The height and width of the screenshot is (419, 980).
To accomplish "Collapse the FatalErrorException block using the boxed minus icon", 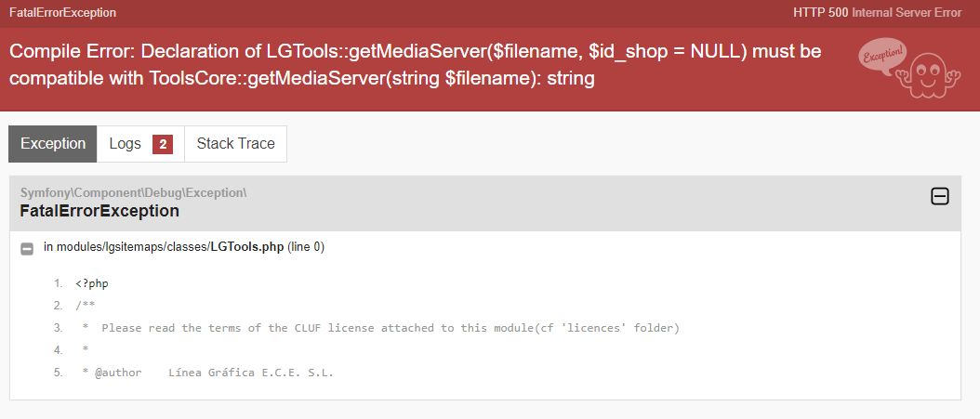I will point(940,196).
